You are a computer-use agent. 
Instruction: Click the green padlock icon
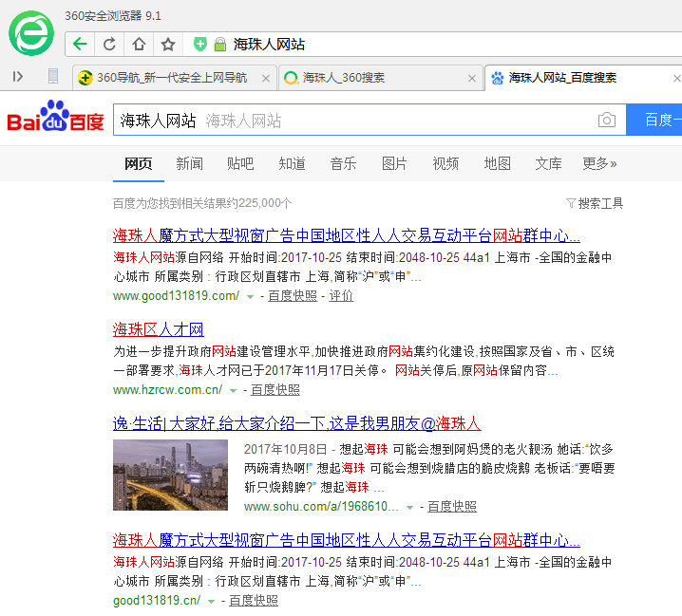coord(220,44)
